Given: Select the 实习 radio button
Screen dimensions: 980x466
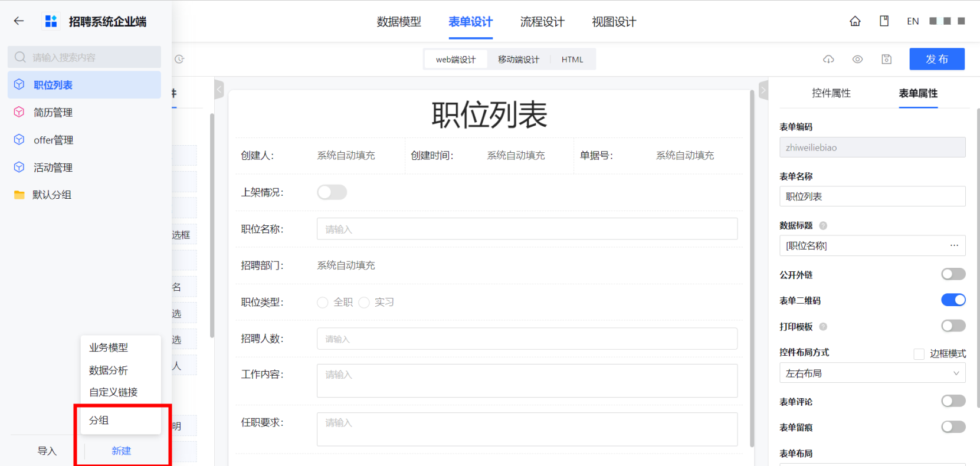Looking at the screenshot, I should tap(364, 303).
